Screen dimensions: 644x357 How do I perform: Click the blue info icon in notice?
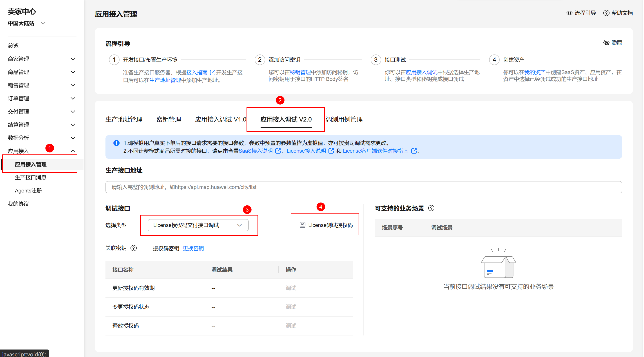point(116,143)
